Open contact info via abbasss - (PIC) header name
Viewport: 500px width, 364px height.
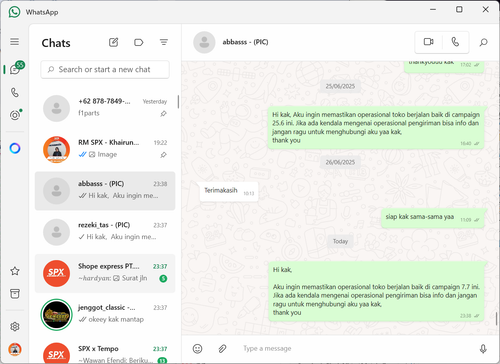pyautogui.click(x=245, y=42)
